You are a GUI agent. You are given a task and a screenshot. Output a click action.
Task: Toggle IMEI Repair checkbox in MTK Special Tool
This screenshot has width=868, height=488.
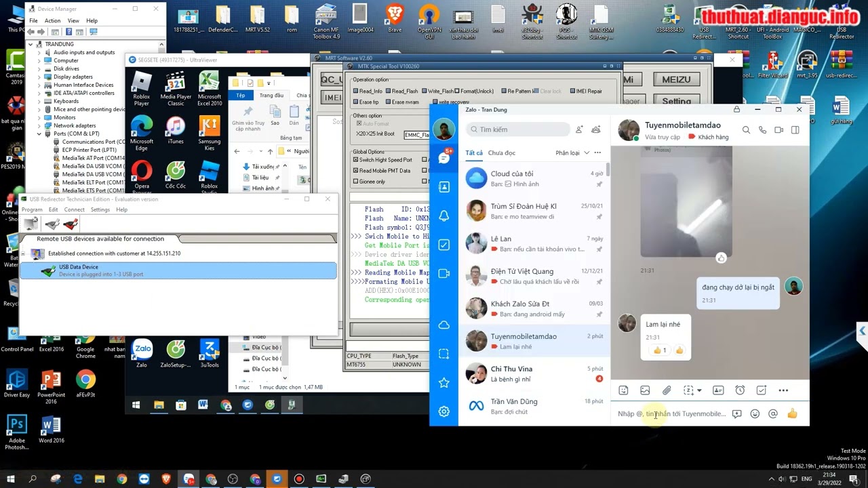pyautogui.click(x=572, y=91)
